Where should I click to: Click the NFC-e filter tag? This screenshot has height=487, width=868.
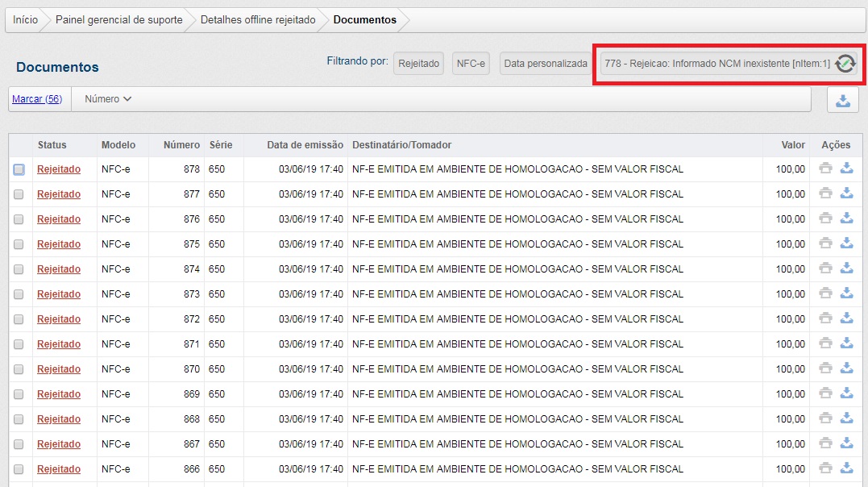471,63
